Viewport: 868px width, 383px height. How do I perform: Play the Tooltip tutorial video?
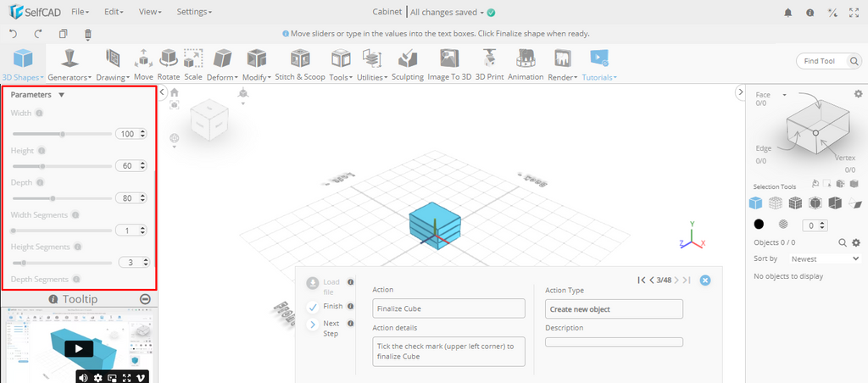79,348
